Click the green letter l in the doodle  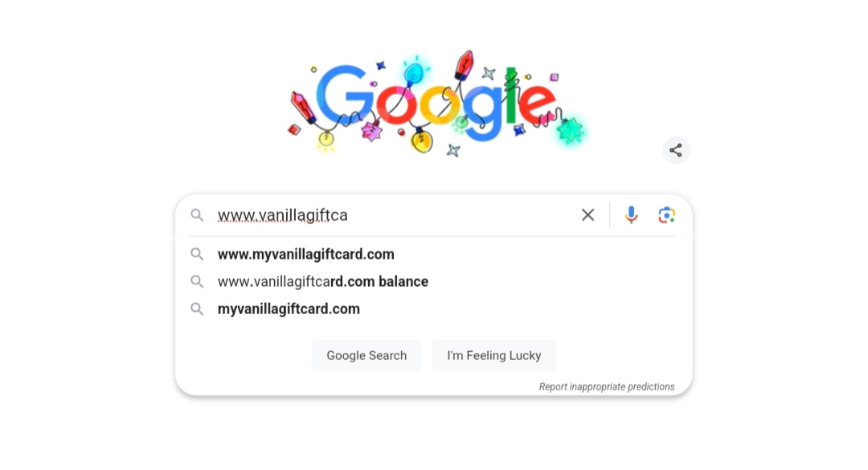[x=511, y=96]
